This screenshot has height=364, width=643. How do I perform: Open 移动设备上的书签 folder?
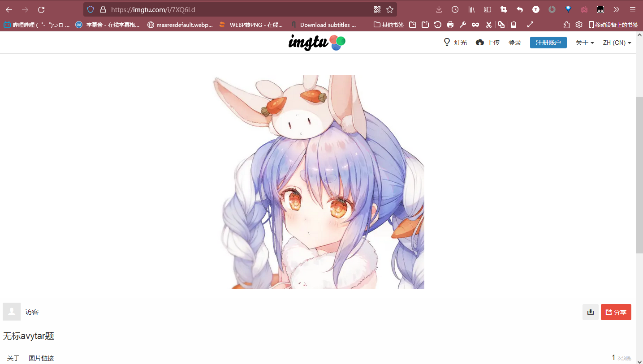(613, 25)
